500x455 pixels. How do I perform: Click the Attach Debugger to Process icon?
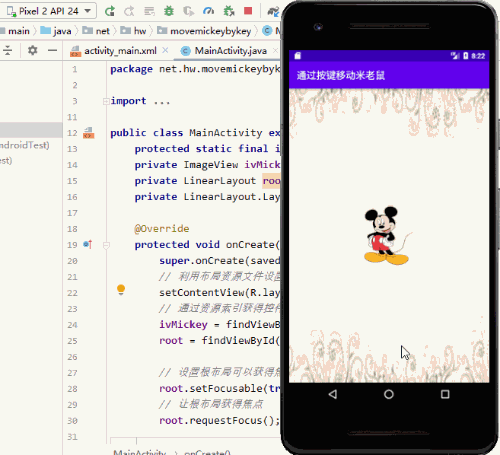click(229, 11)
